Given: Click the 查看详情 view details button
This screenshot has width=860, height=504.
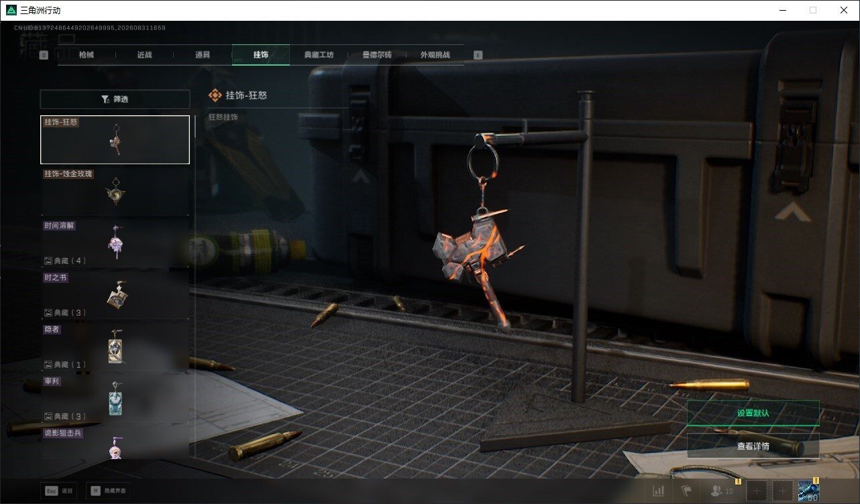Looking at the screenshot, I should [x=753, y=446].
